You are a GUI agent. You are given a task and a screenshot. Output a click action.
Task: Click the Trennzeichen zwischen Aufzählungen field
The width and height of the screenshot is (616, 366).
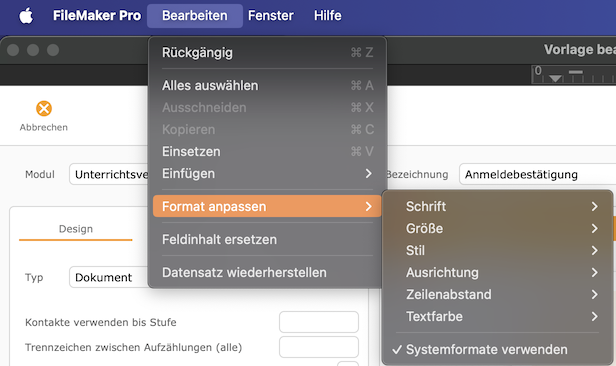[x=319, y=347]
